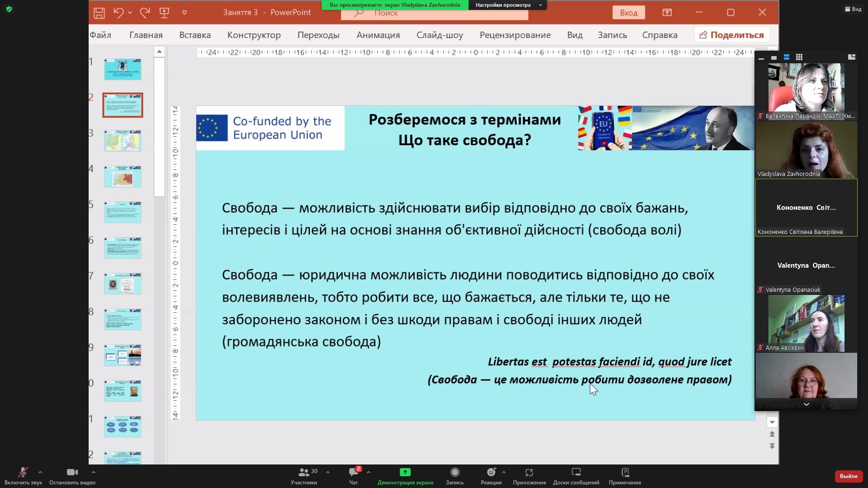Click the red Leave meeting button
The width and height of the screenshot is (868, 488).
point(848,476)
